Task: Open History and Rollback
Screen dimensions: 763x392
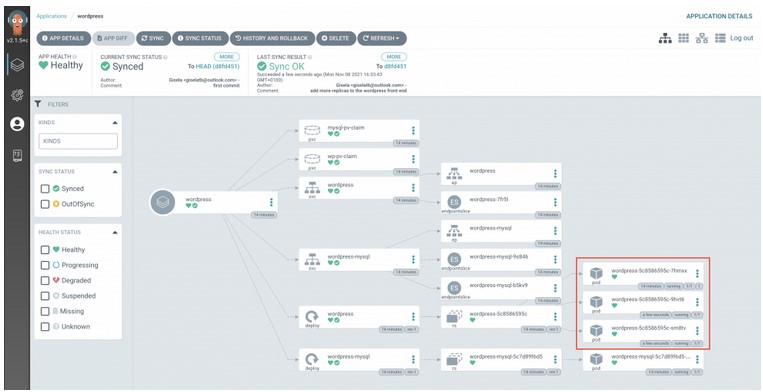Action: [272, 38]
